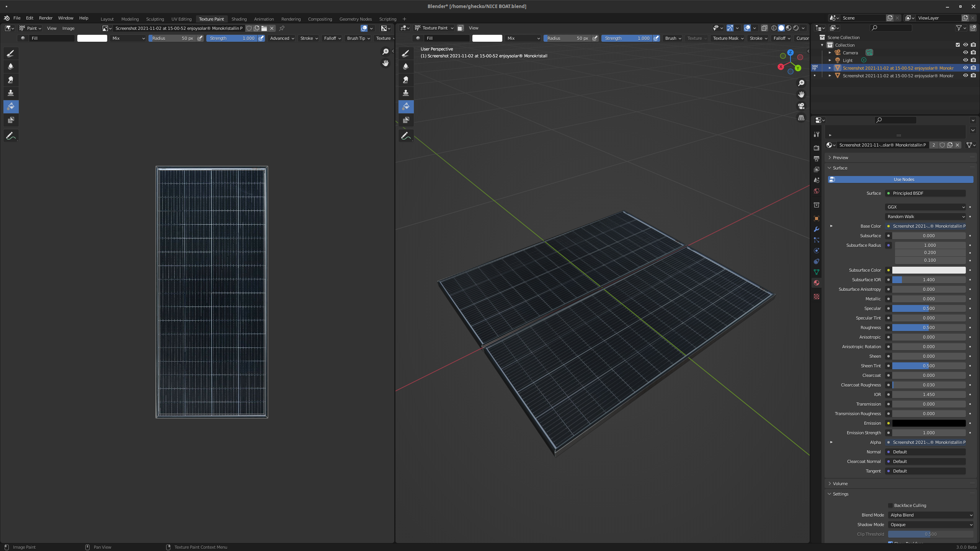This screenshot has width=980, height=551.
Task: Select the Clone tool in image editor
Action: (x=11, y=93)
